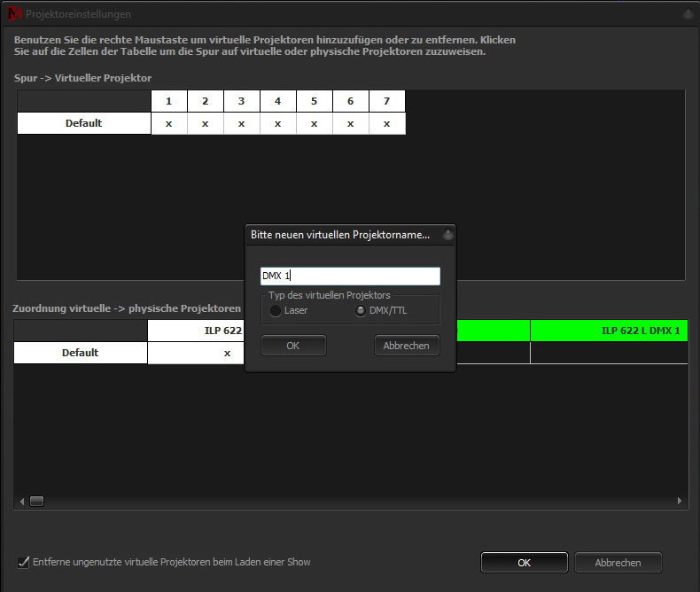Image resolution: width=700 pixels, height=592 pixels.
Task: Select column header 3 in virtual projector table
Action: [241, 101]
